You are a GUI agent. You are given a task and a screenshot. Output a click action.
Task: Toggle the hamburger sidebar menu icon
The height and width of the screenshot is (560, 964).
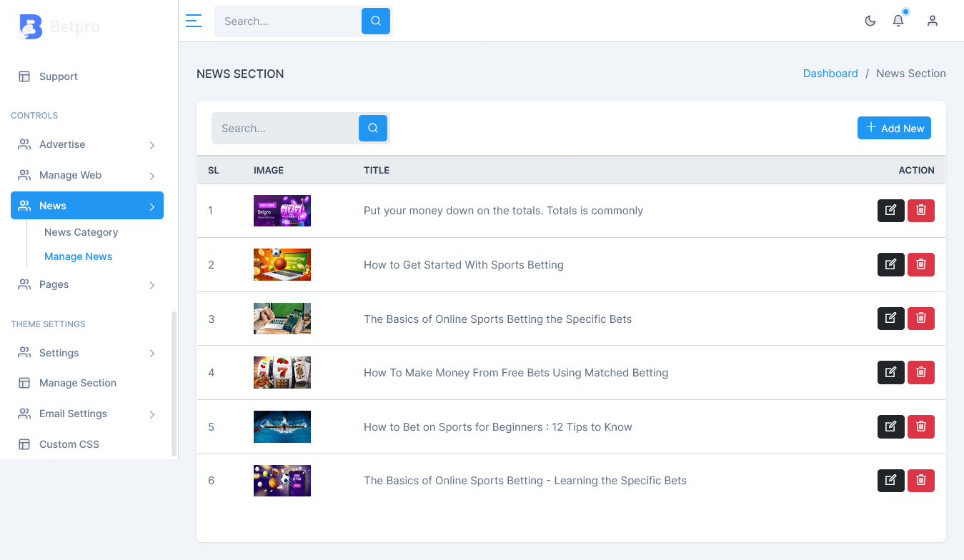(194, 21)
